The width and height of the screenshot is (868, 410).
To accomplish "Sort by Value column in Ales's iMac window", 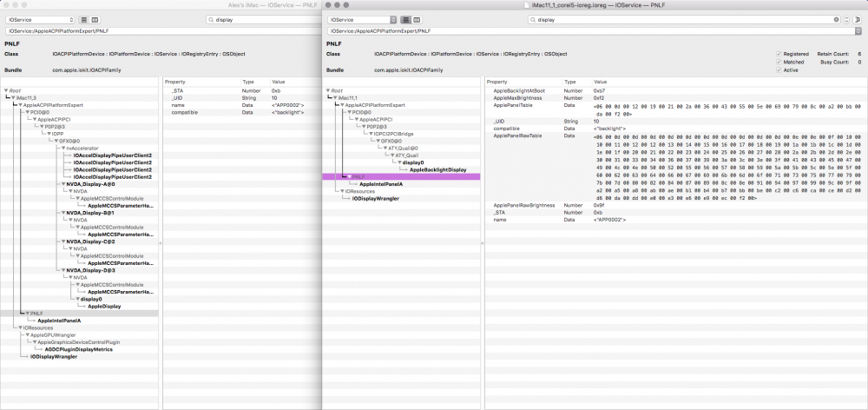I will pyautogui.click(x=295, y=82).
